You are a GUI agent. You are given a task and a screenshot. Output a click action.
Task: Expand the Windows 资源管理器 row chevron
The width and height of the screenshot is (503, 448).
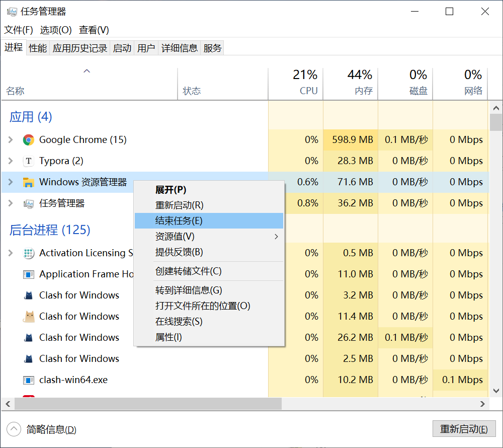pyautogui.click(x=11, y=182)
